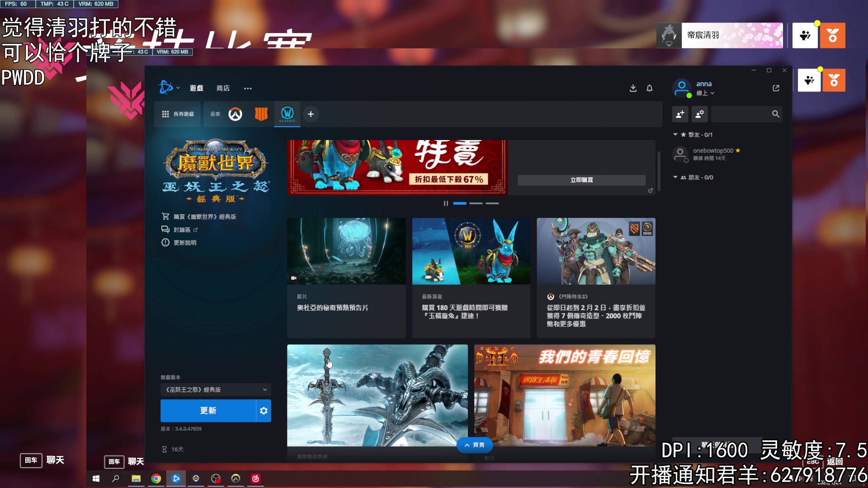Open the three-dots more menu

tap(248, 89)
